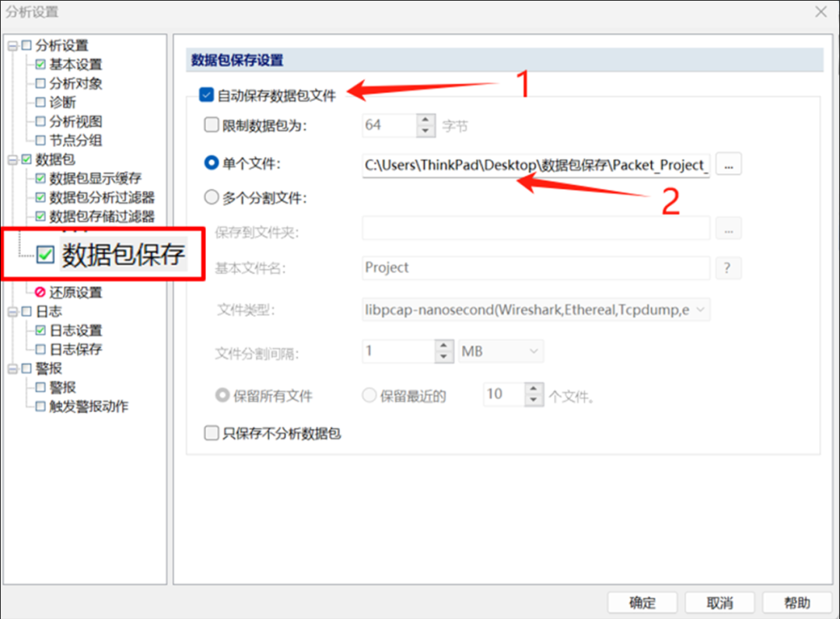Select 日志保存 in the tree

click(75, 350)
